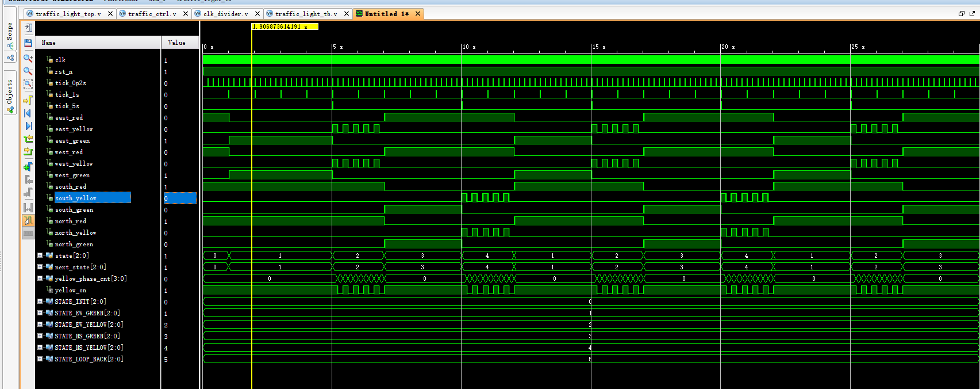Viewport: 980px width, 389px height.
Task: Click the Next Marker icon
Action: tap(28, 193)
